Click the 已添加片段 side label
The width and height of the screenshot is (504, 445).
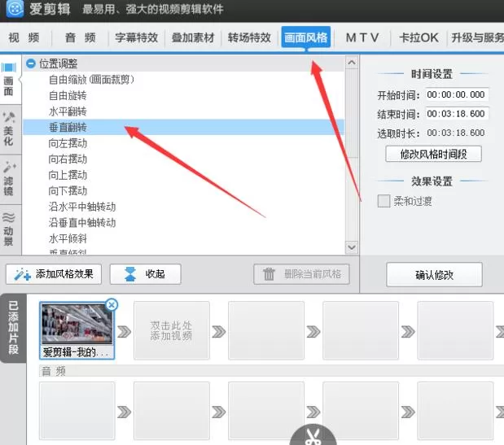13,328
